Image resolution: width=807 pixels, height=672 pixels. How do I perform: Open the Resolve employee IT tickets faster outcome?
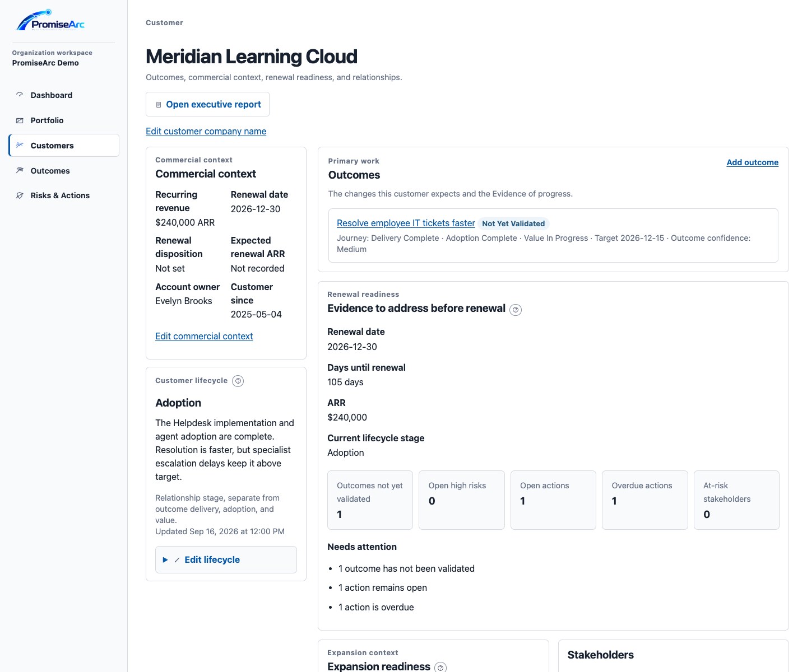coord(406,223)
